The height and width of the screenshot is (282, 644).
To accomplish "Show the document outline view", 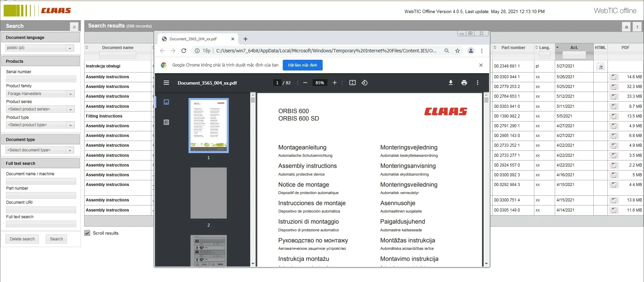I will pyautogui.click(x=166, y=122).
